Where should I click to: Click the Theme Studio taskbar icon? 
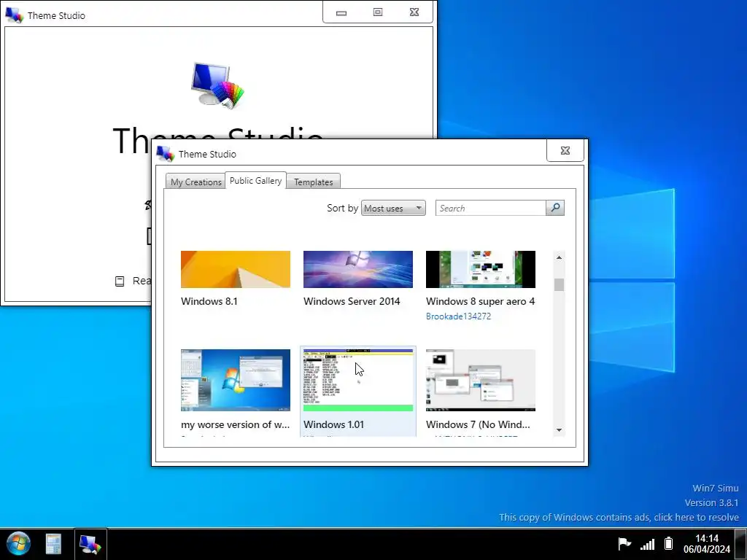[x=90, y=544]
